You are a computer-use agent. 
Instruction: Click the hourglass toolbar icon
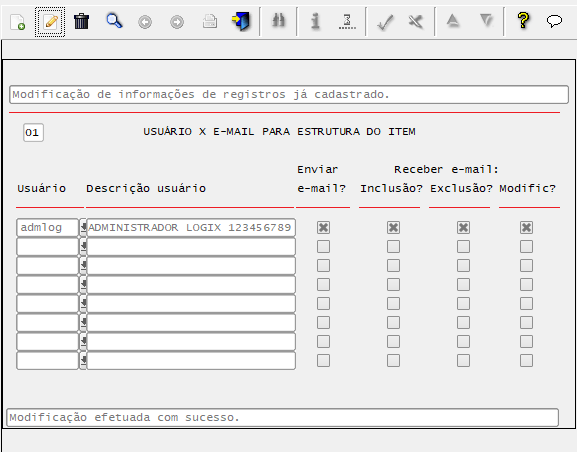[347, 21]
